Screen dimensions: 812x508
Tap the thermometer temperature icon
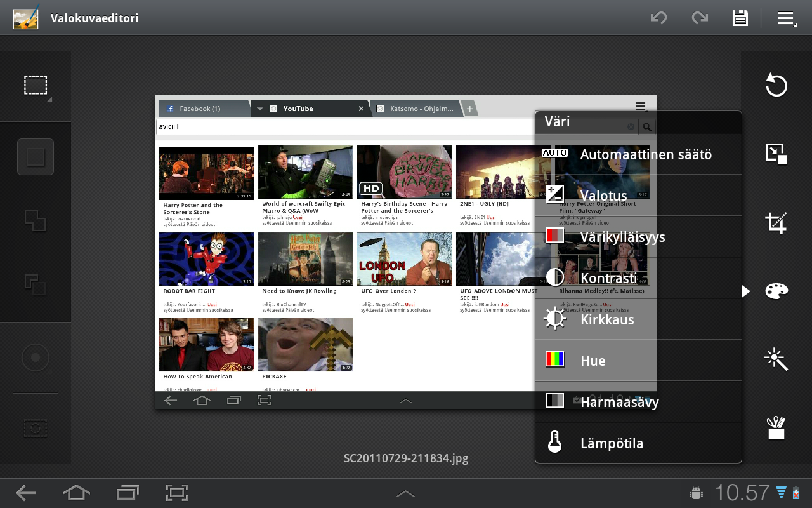coord(555,442)
